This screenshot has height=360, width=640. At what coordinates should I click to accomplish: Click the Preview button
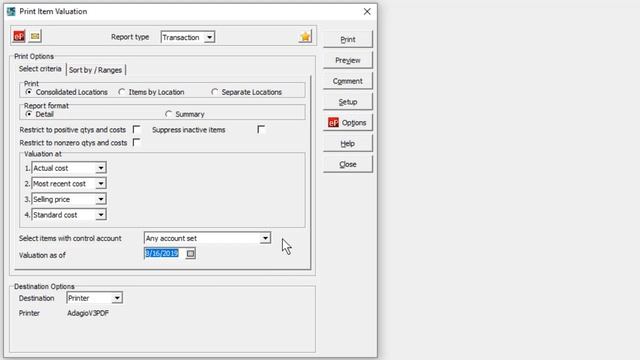pyautogui.click(x=348, y=60)
